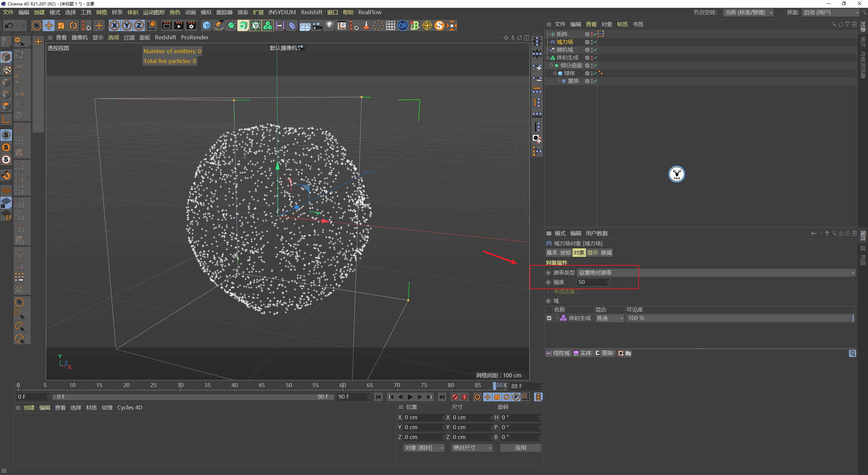Click the Undo arrow icon

(x=9, y=25)
